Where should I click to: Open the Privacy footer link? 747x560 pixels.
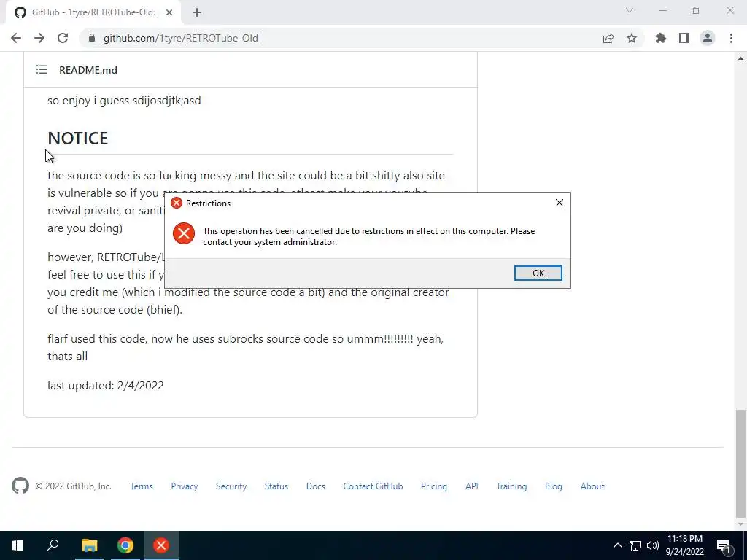coord(185,486)
